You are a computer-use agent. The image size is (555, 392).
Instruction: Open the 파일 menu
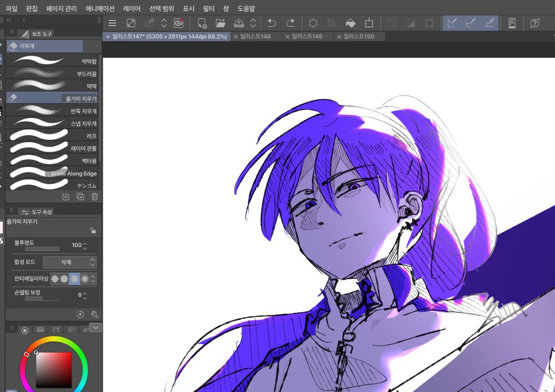tap(12, 8)
